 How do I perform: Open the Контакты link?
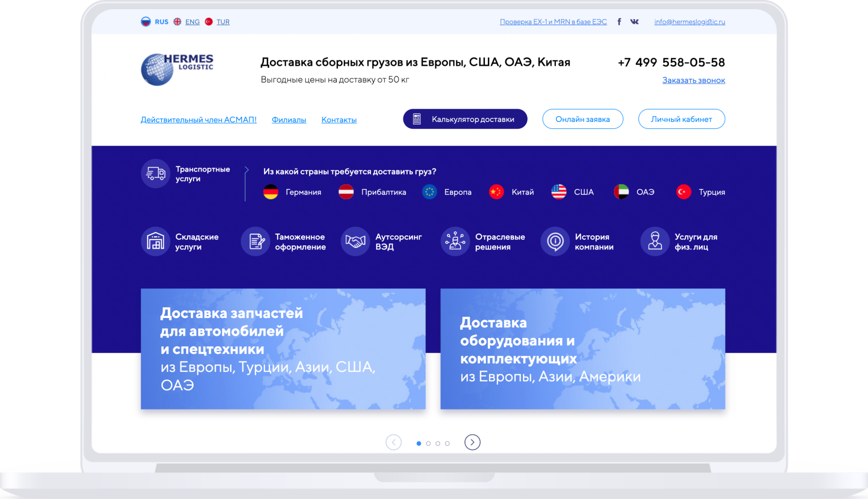pyautogui.click(x=339, y=120)
